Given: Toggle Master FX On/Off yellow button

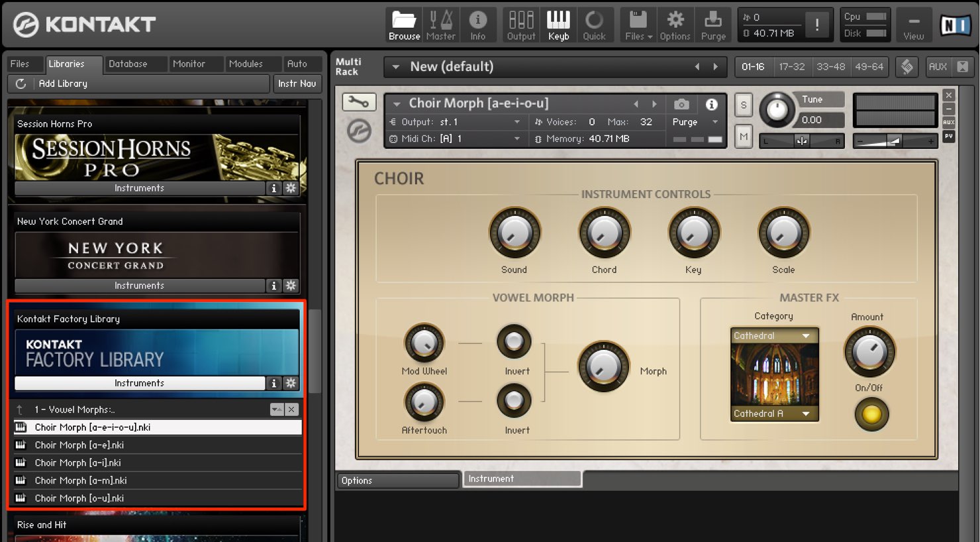Looking at the screenshot, I should [x=871, y=414].
